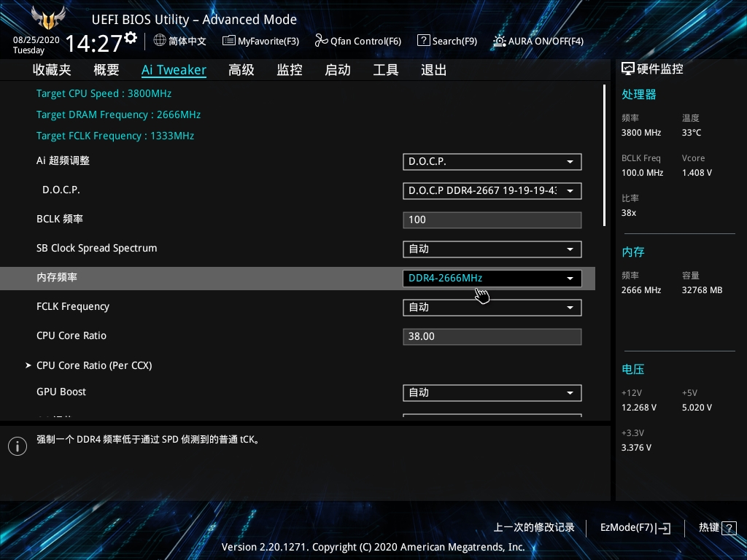Open SB Clock Spread Spectrum dropdown
The height and width of the screenshot is (560, 747).
click(x=492, y=249)
